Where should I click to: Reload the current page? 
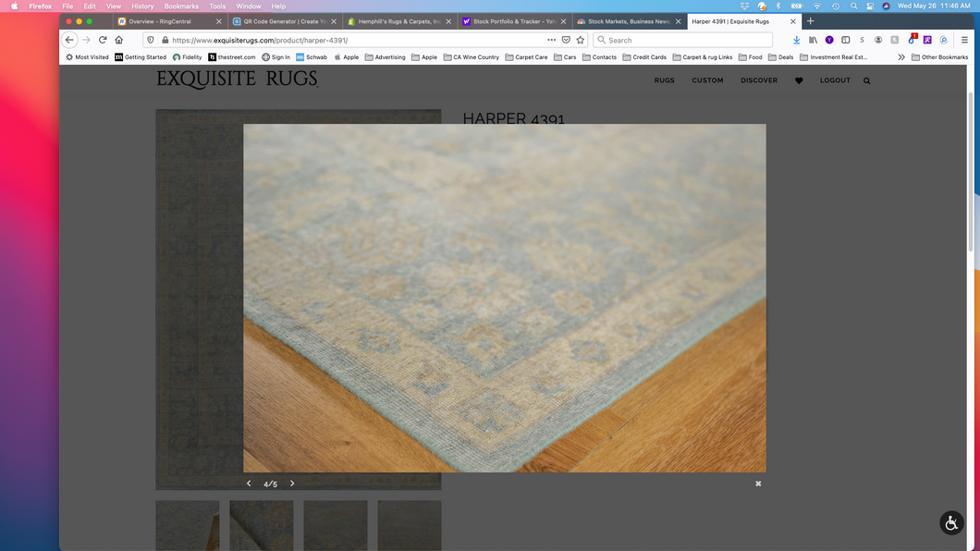(103, 40)
